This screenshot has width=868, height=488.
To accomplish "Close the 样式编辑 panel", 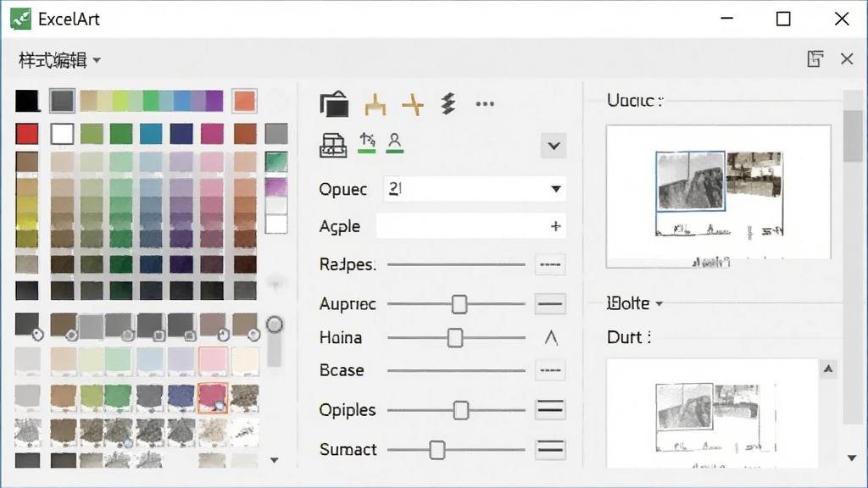I will coord(847,58).
